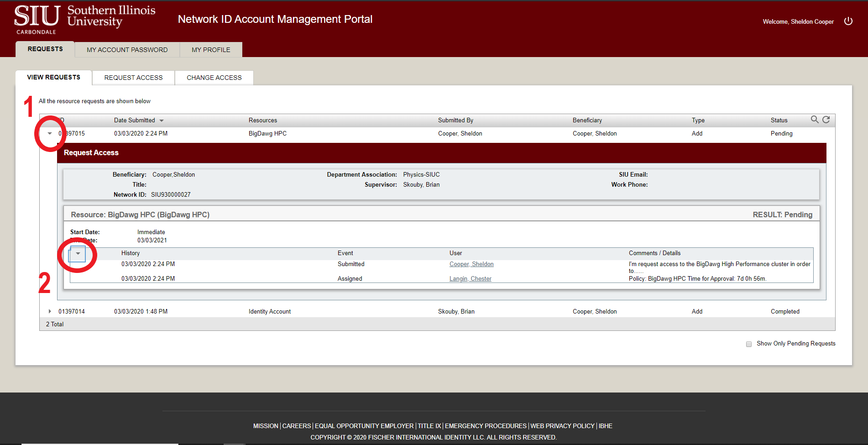The width and height of the screenshot is (868, 445).
Task: Click the Network ID Account Management Portal title
Action: [x=275, y=19]
